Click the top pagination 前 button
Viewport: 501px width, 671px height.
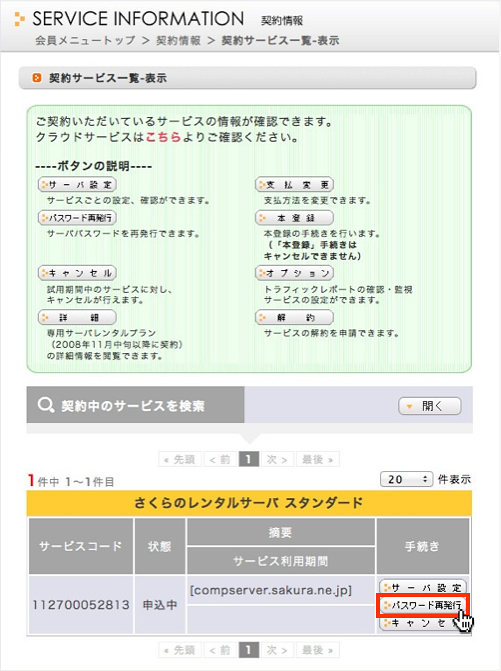(220, 460)
